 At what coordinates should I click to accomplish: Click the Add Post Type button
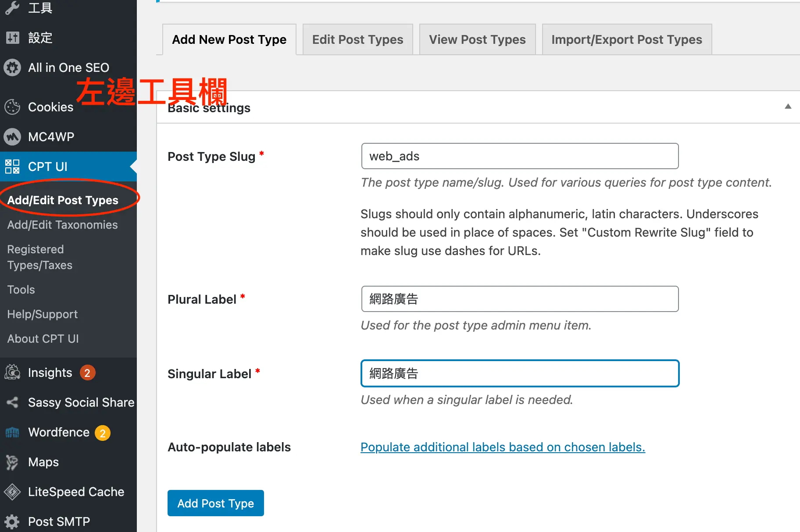tap(215, 503)
